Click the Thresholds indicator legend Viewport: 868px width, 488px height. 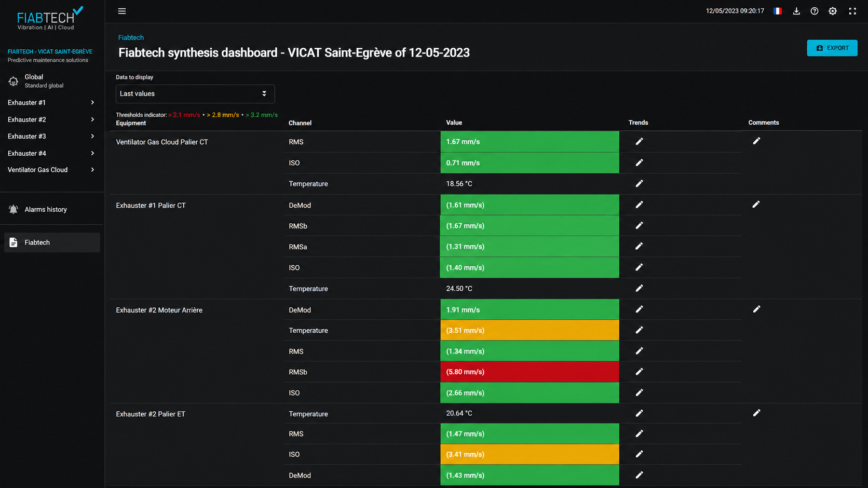(x=197, y=115)
